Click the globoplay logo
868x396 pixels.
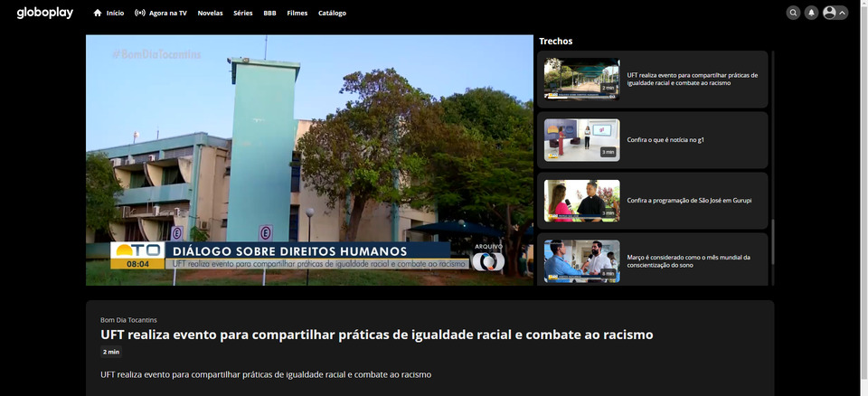pos(45,13)
